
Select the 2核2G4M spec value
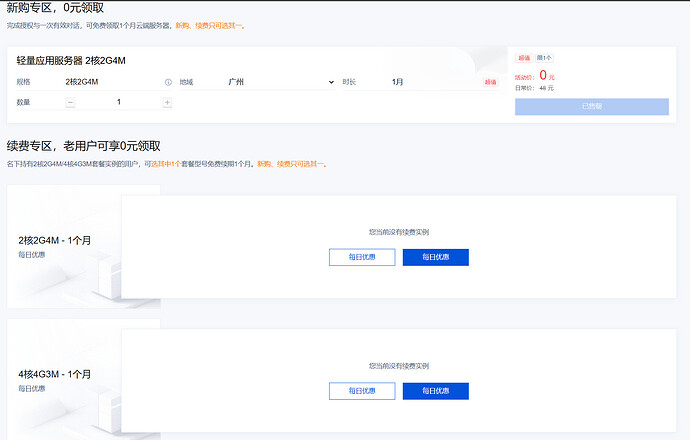82,82
